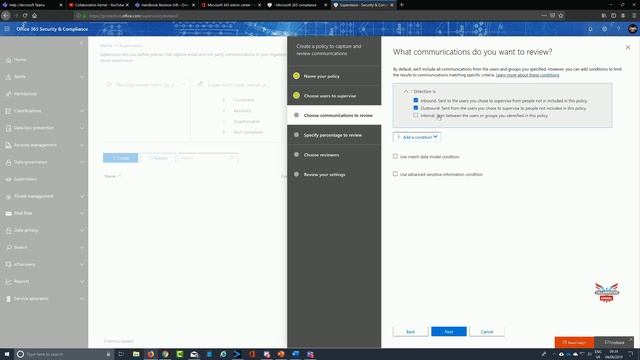Click the Records management icon

click(x=9, y=145)
